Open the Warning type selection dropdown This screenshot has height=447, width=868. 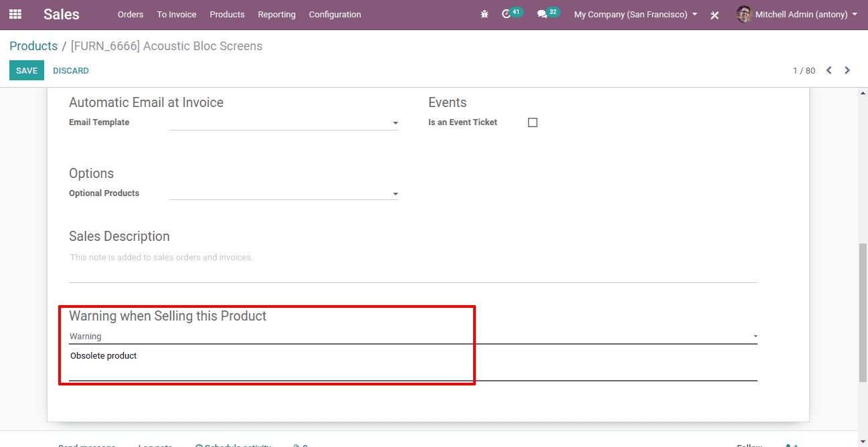[413, 336]
